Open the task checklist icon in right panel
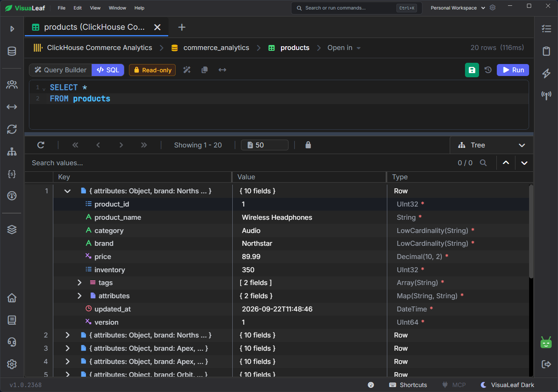Screen dimensions: 558x392 tap(546, 29)
